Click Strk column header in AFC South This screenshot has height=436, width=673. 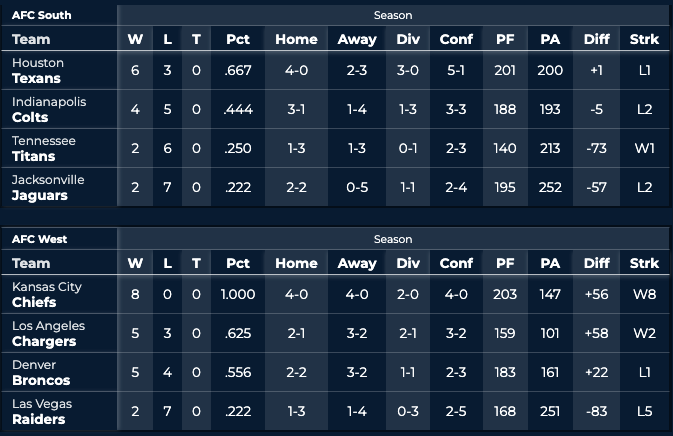644,39
